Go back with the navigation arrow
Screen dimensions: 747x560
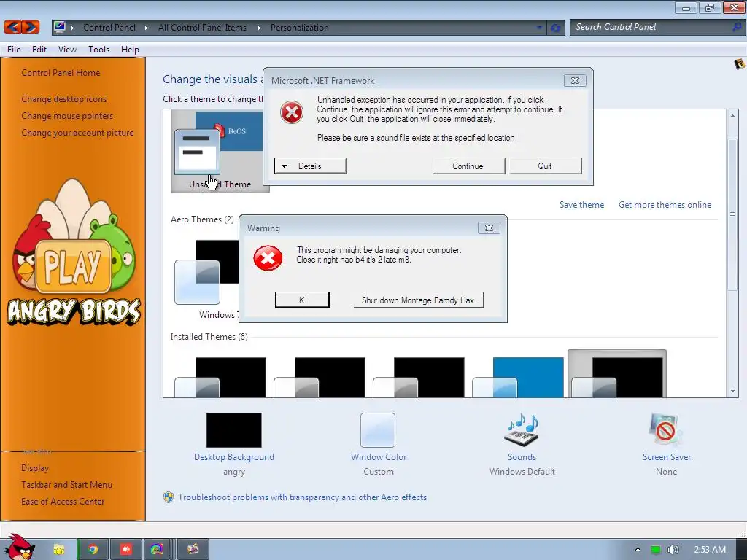pos(12,27)
